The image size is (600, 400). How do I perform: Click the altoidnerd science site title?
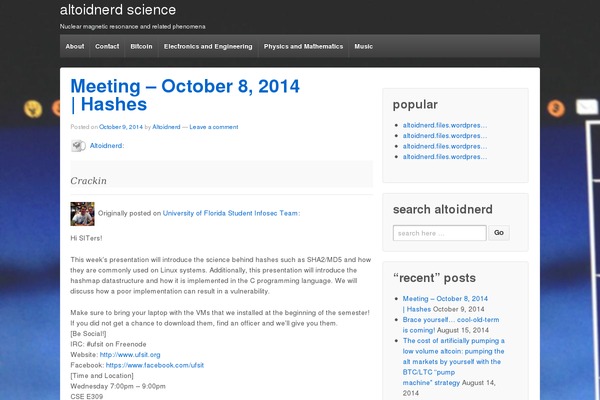pyautogui.click(x=118, y=10)
